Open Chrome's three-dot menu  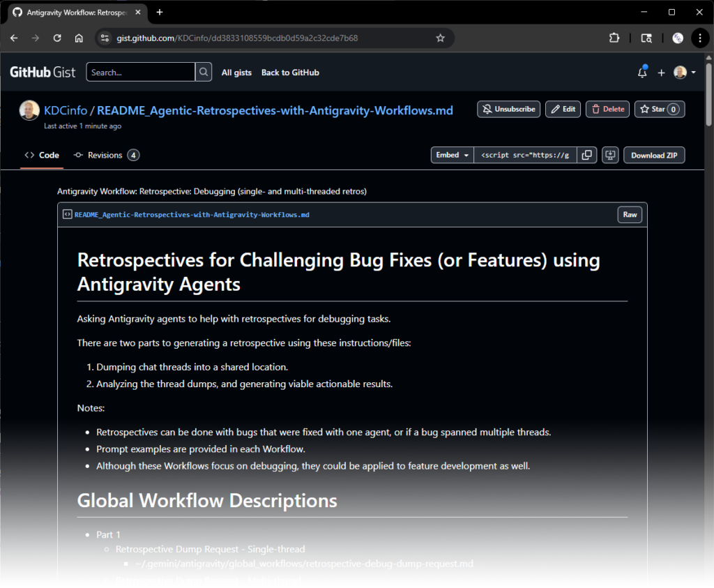(700, 38)
